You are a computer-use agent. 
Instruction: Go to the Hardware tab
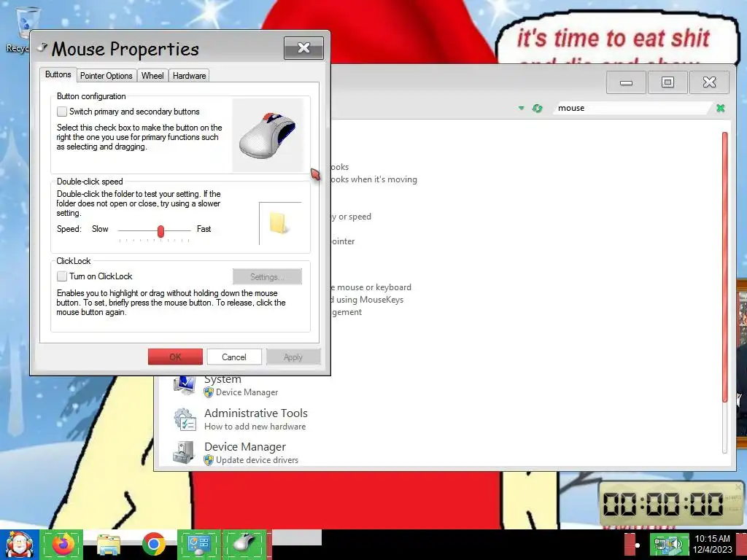pyautogui.click(x=189, y=76)
